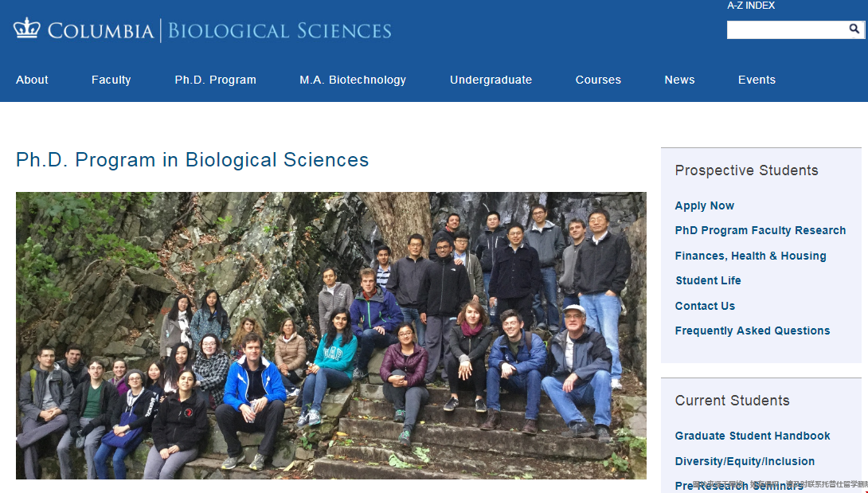Screen dimensions: 868x493
Task: Open the A-Z INDEX link
Action: (x=751, y=6)
